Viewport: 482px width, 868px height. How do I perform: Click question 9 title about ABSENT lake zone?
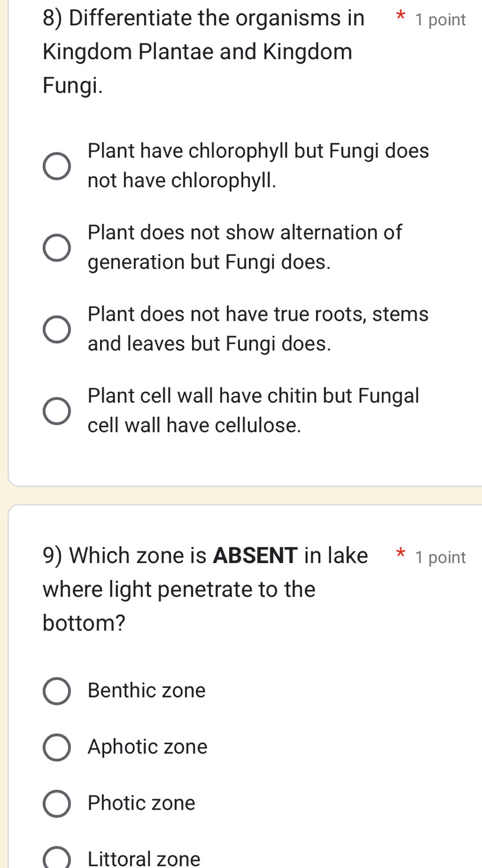(x=205, y=589)
